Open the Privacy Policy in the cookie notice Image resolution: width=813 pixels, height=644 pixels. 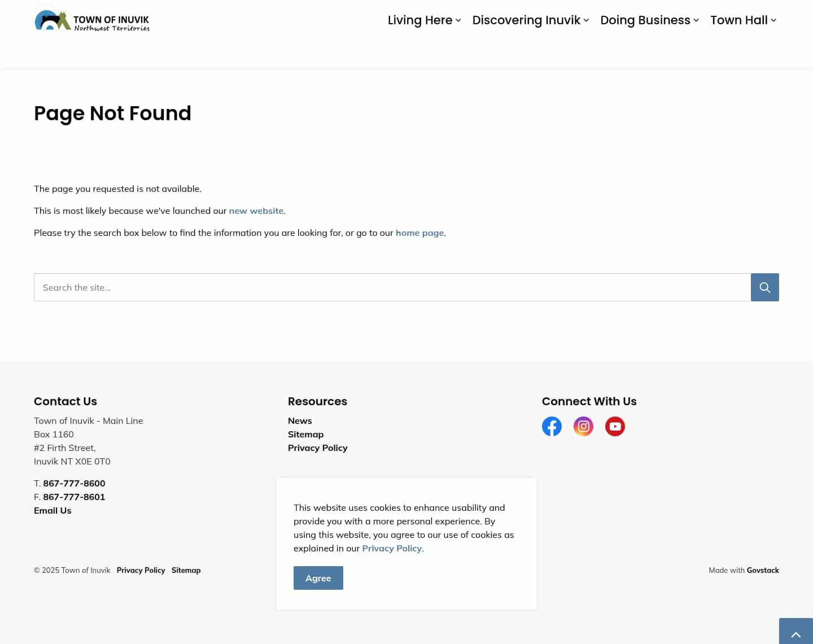[392, 547]
